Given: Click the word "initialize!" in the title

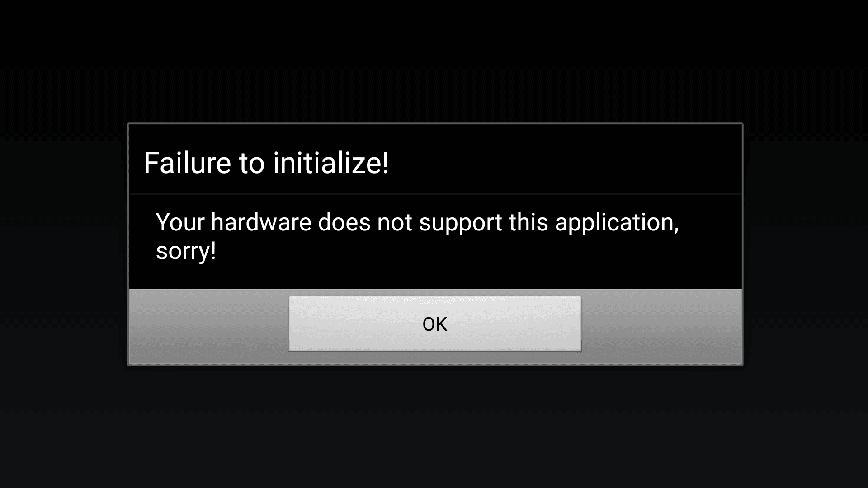Looking at the screenshot, I should pos(330,163).
